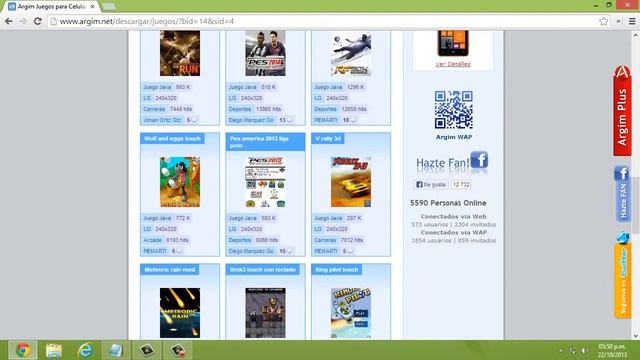Click the 12 732 likes counter
This screenshot has width=640, height=360.
[461, 185]
